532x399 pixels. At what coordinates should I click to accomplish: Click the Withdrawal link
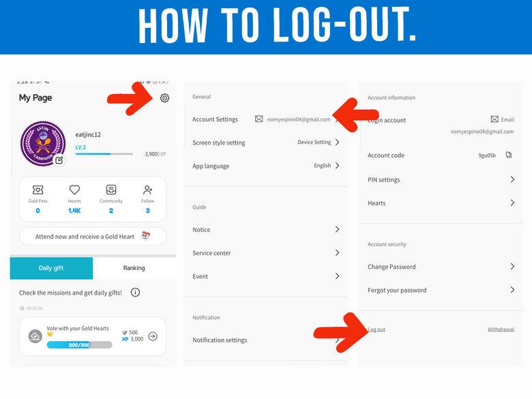pos(501,329)
